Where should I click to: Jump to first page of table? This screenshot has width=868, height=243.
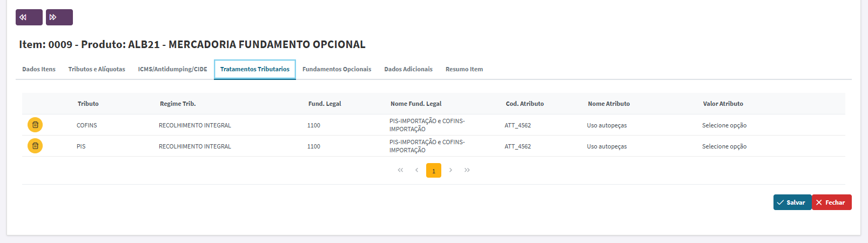coord(400,170)
